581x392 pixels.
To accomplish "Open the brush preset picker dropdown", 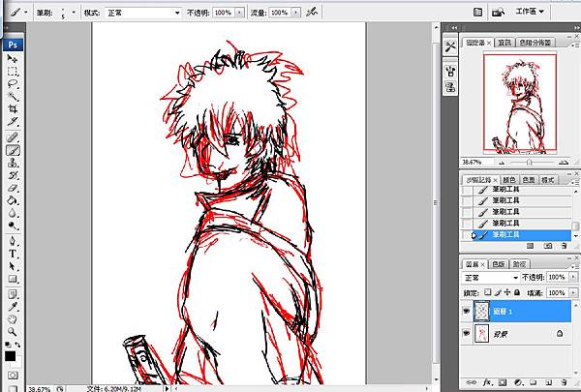I will click(74, 13).
